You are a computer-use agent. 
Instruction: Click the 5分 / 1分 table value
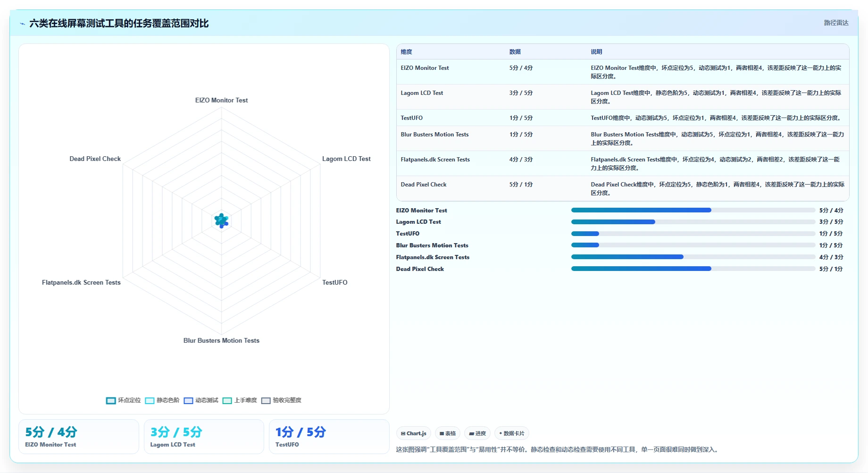(521, 185)
